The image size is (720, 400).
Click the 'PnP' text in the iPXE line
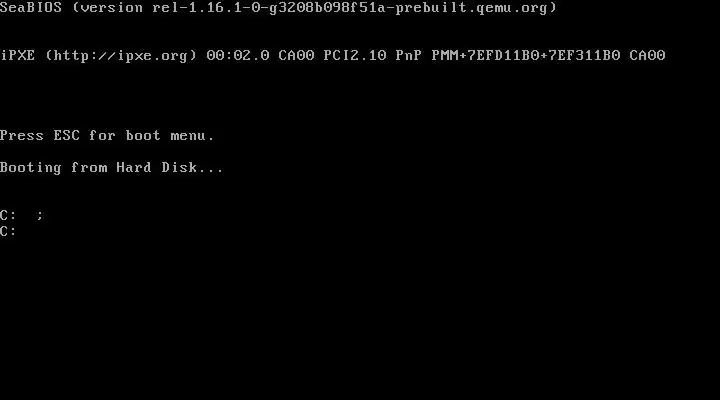[x=409, y=56]
